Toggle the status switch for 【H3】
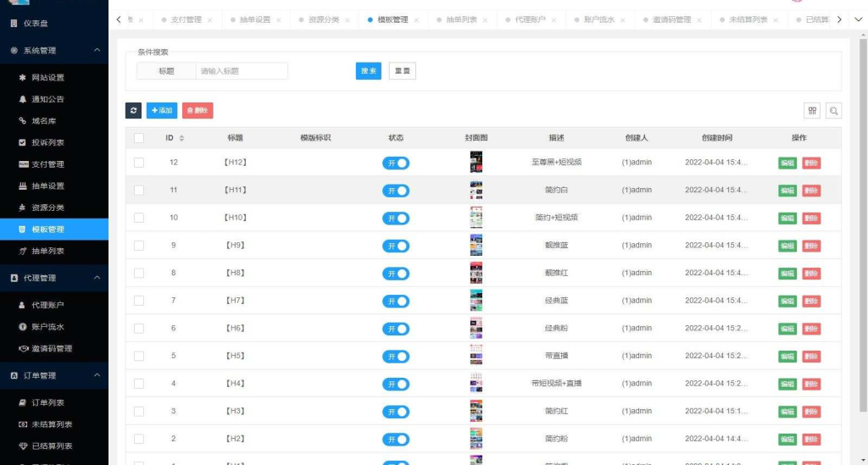The height and width of the screenshot is (465, 868). tap(396, 412)
